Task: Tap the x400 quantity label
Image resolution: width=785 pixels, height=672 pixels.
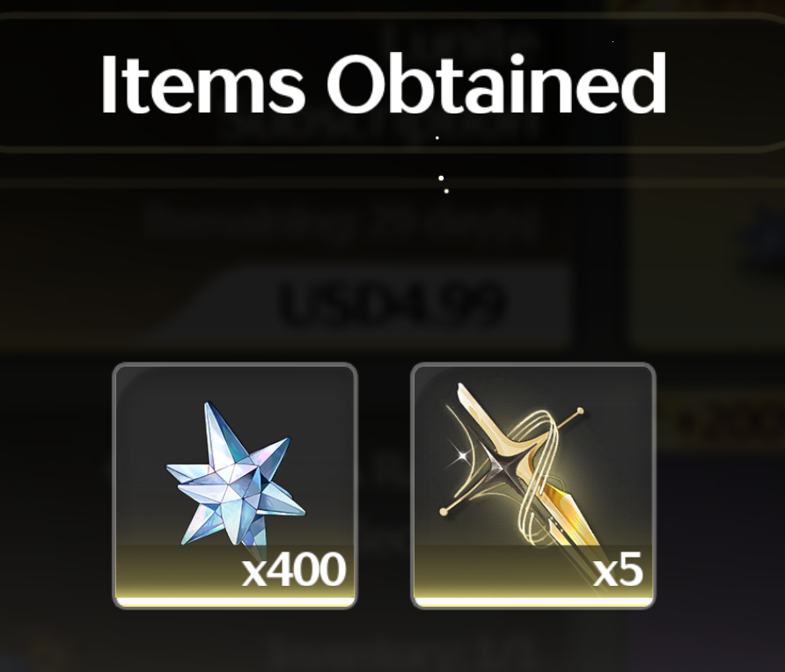Action: [294, 570]
